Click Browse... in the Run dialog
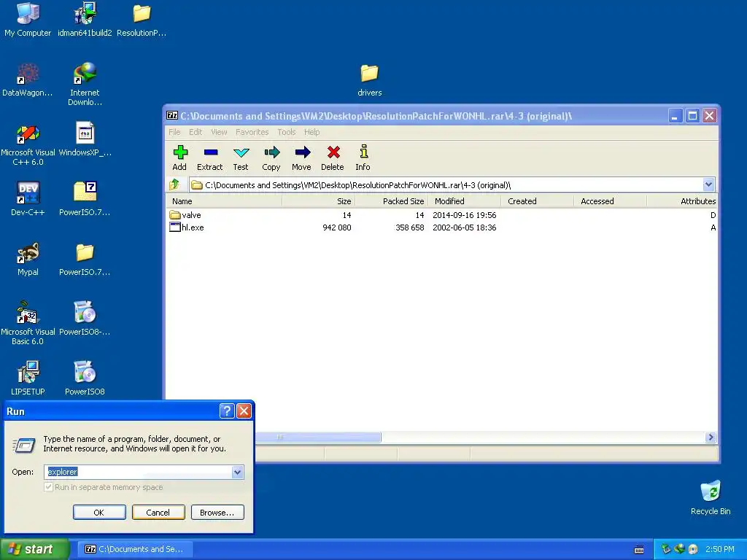747x560 pixels. (x=217, y=513)
